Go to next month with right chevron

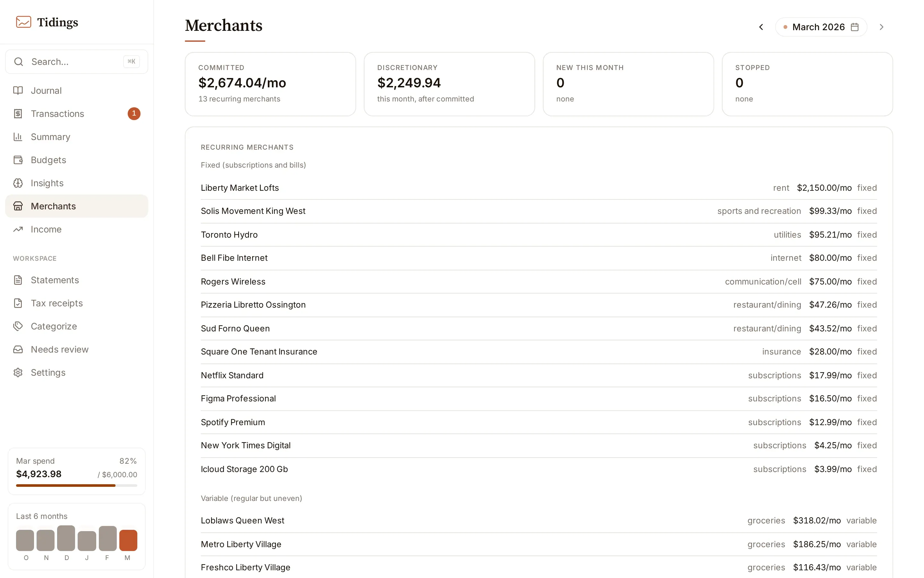click(x=882, y=27)
